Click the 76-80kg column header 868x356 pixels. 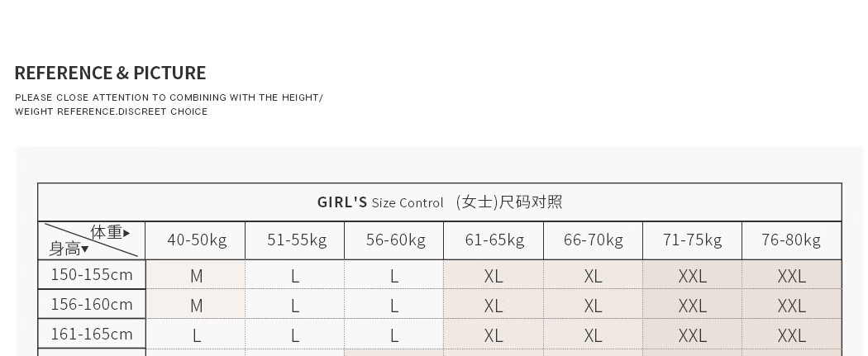click(791, 240)
